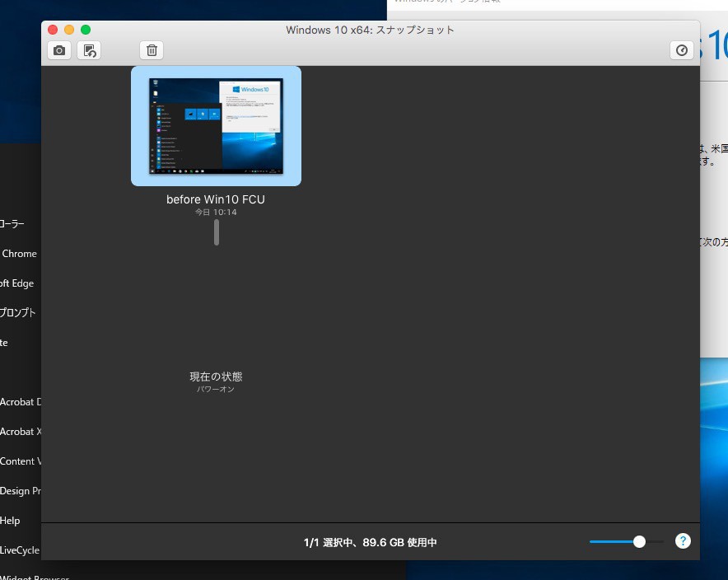
Task: Click the window title "Windows 10 x64: スナップショット"
Action: tap(370, 30)
